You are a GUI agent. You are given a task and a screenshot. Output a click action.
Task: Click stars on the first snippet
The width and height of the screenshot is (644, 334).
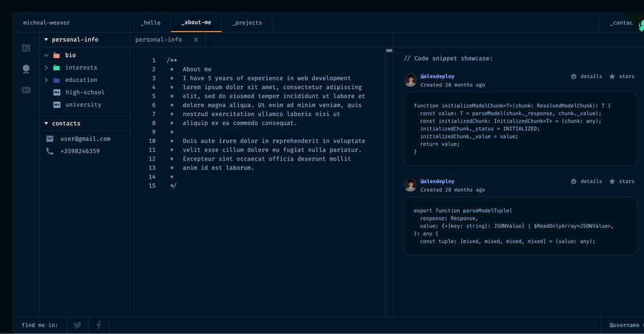pyautogui.click(x=627, y=77)
